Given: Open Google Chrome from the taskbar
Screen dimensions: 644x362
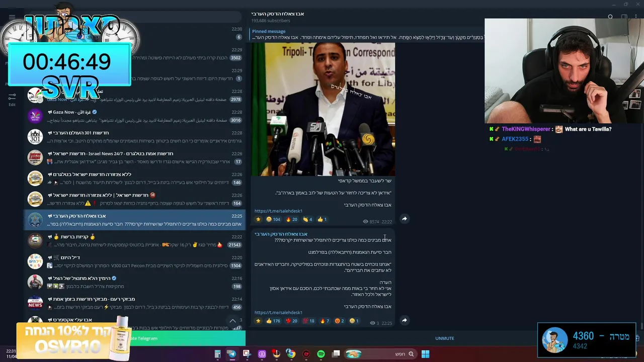Looking at the screenshot, I should 291,354.
